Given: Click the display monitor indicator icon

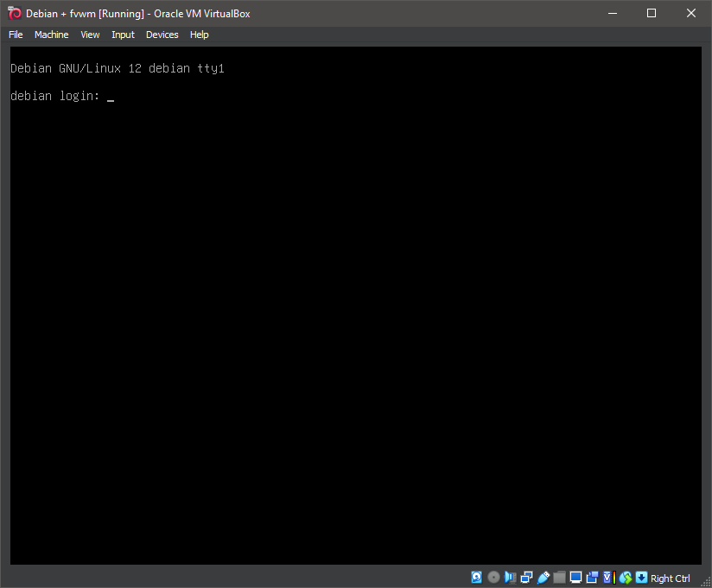Looking at the screenshot, I should (x=575, y=578).
